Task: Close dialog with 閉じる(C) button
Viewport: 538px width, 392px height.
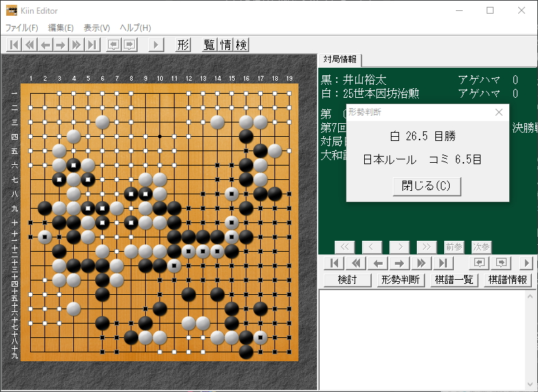Action: pos(426,186)
